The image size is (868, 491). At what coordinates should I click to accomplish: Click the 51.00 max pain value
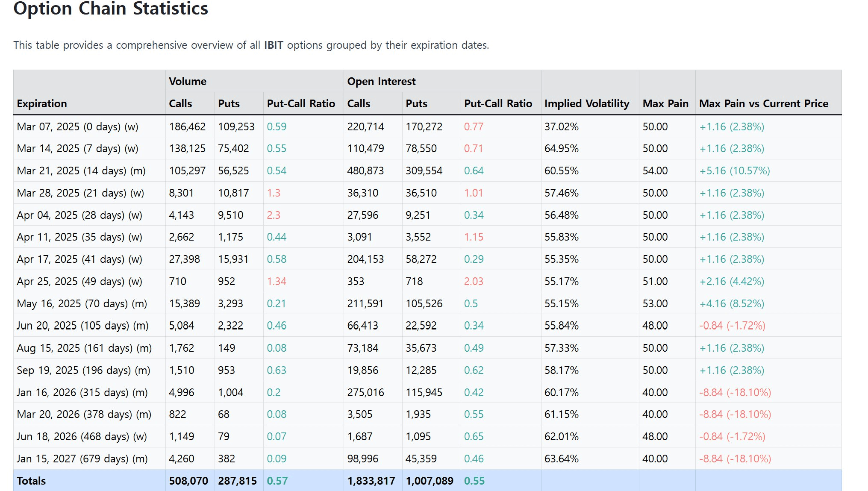point(655,281)
